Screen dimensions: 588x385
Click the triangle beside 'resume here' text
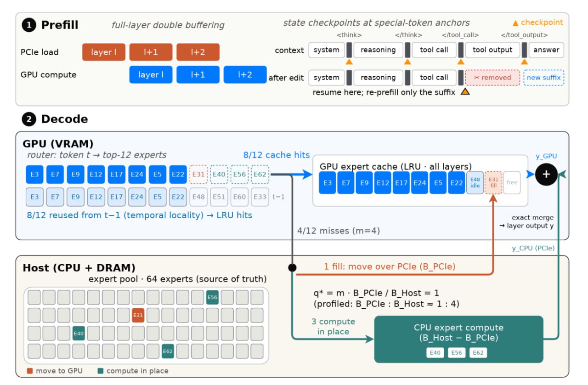click(465, 91)
